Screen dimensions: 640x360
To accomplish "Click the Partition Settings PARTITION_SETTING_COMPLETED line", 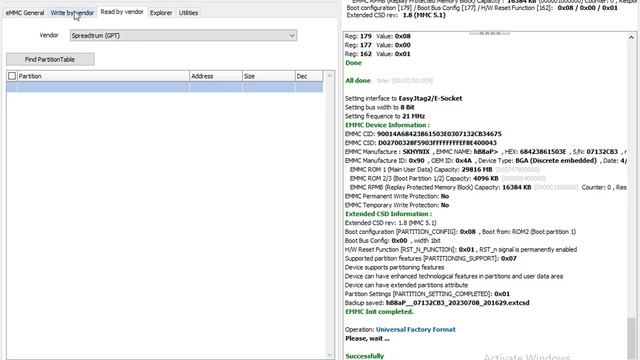I will click(427, 294).
